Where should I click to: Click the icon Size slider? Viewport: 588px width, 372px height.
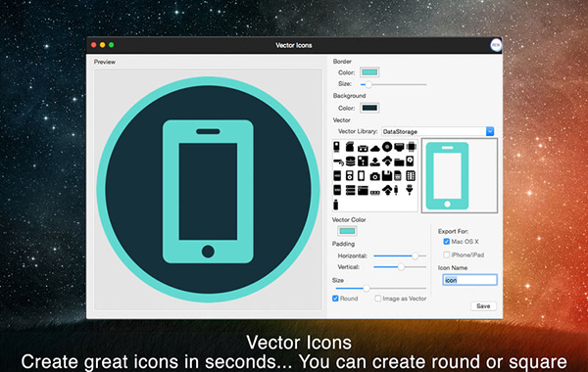click(380, 288)
